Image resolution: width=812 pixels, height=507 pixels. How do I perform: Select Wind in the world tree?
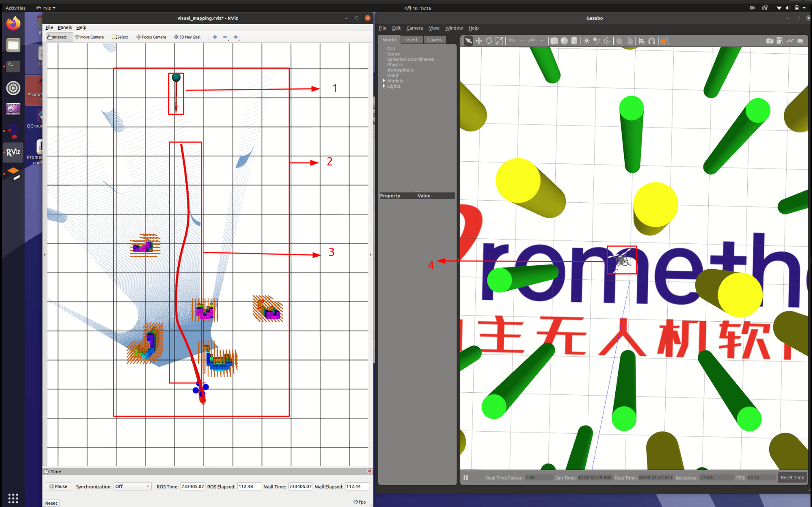pos(392,75)
